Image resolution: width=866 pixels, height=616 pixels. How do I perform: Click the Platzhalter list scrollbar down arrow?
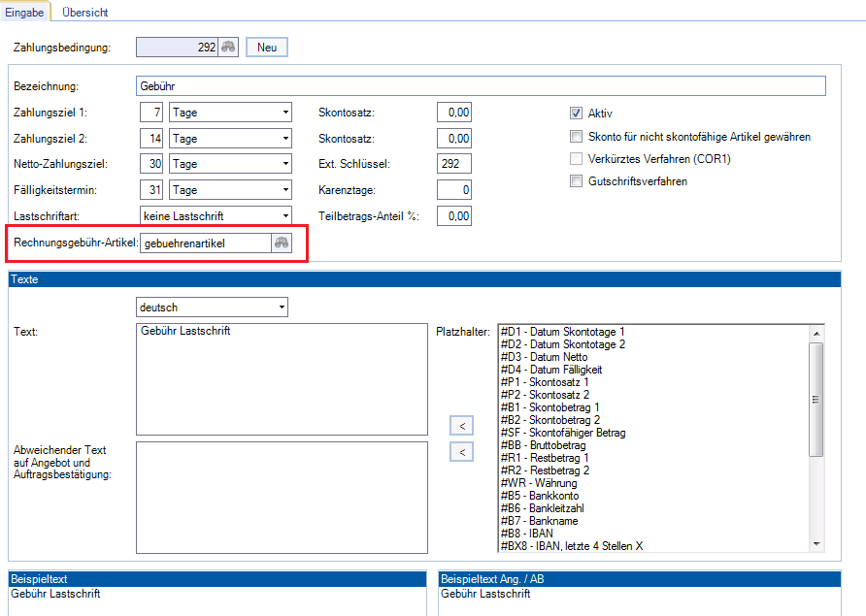[816, 544]
